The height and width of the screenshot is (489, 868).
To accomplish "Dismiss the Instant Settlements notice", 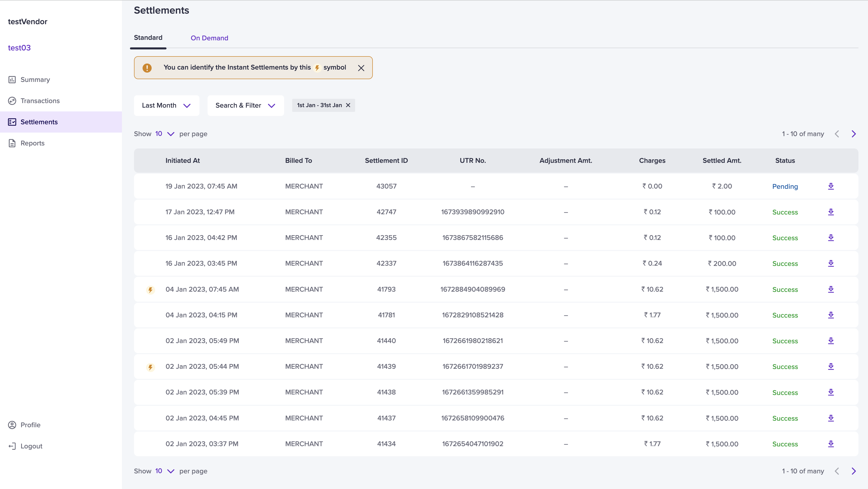I will click(361, 68).
